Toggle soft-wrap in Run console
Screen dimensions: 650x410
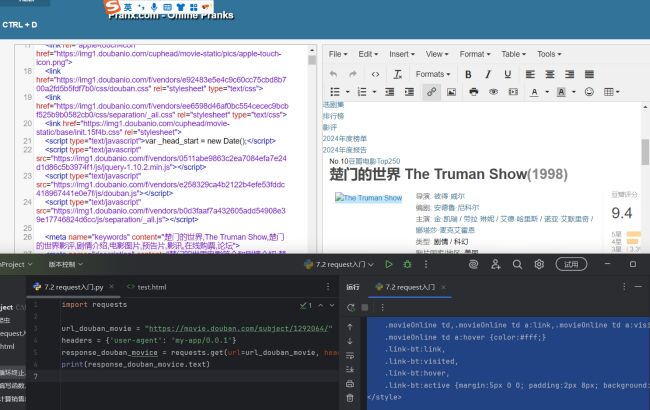coord(350,356)
